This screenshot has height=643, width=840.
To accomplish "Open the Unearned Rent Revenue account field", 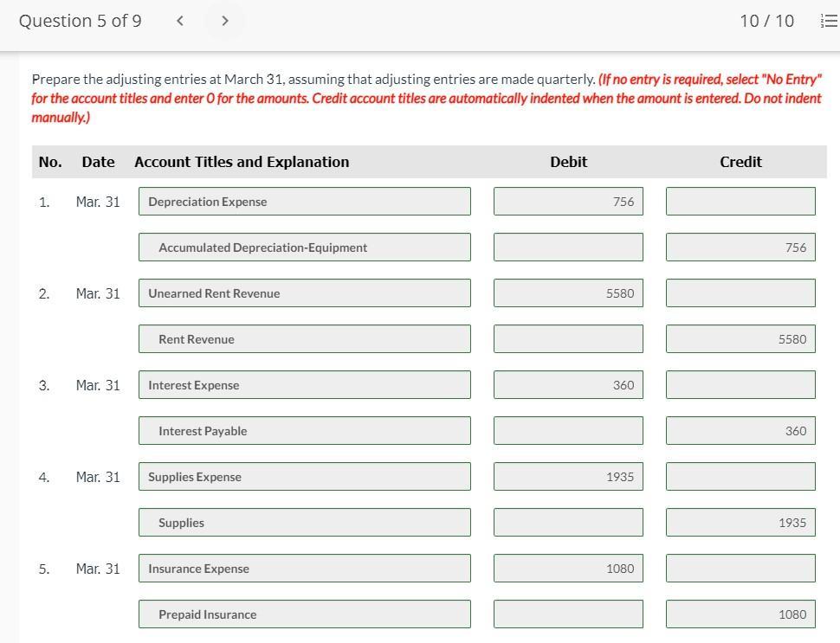I will (304, 293).
